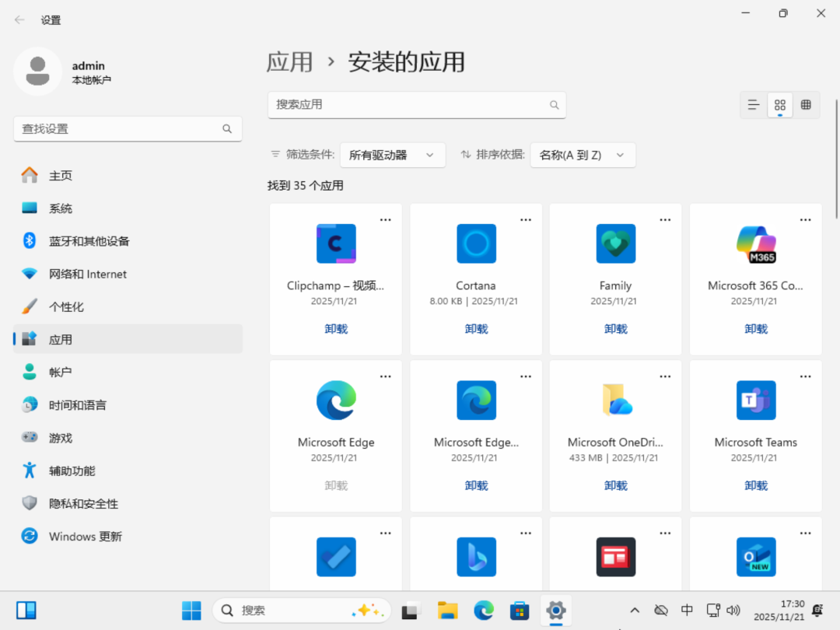Focus the 查找设置 search field
This screenshot has width=840, height=630.
pos(128,129)
